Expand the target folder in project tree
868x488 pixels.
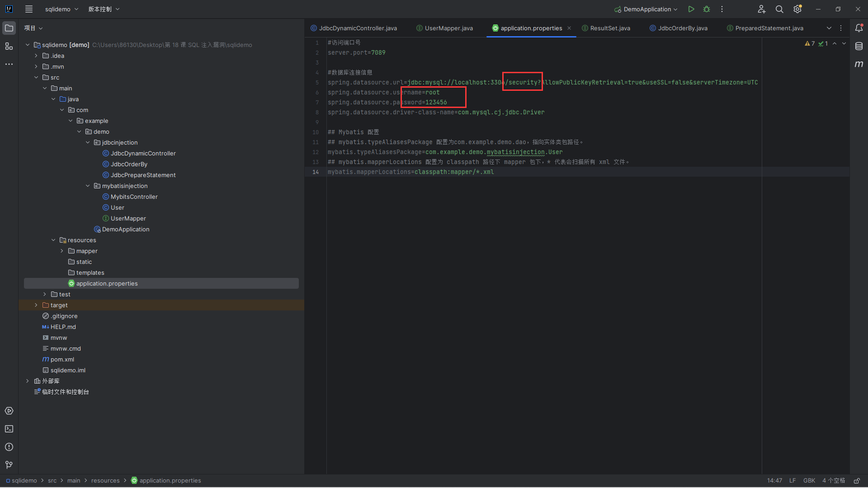[x=36, y=305]
